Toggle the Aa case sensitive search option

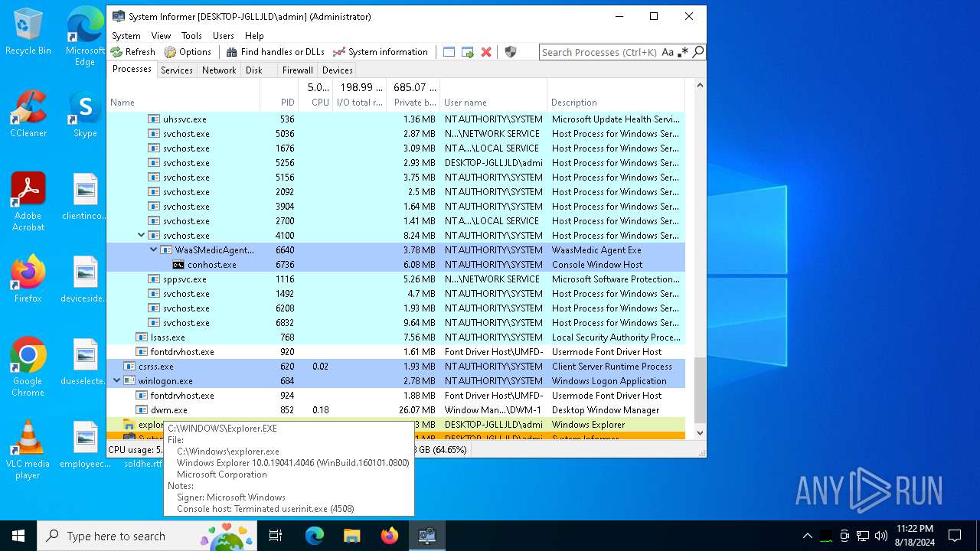pos(668,52)
